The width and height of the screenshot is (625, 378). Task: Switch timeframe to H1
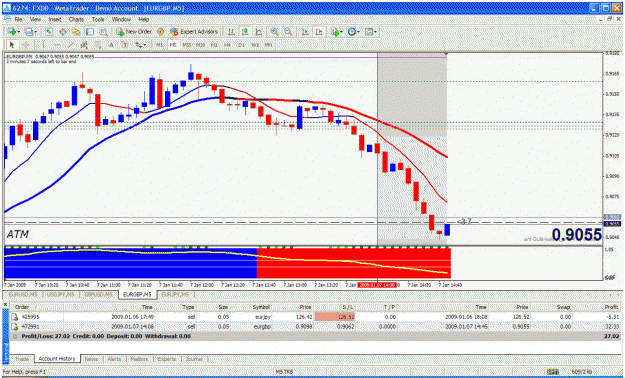coord(214,45)
